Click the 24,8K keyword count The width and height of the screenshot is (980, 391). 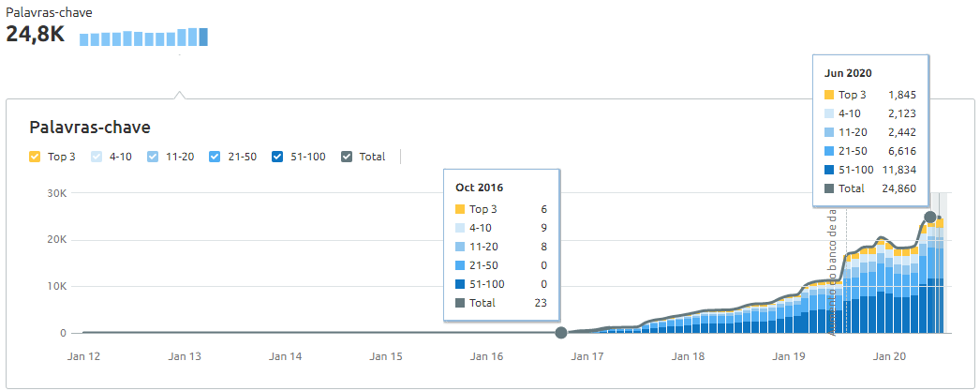pyautogui.click(x=36, y=36)
